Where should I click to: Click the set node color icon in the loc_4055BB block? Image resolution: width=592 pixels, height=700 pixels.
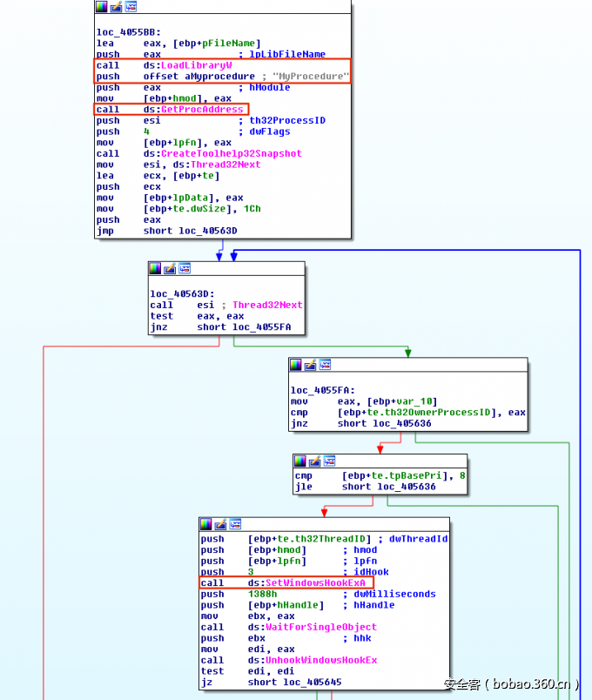coord(103,7)
